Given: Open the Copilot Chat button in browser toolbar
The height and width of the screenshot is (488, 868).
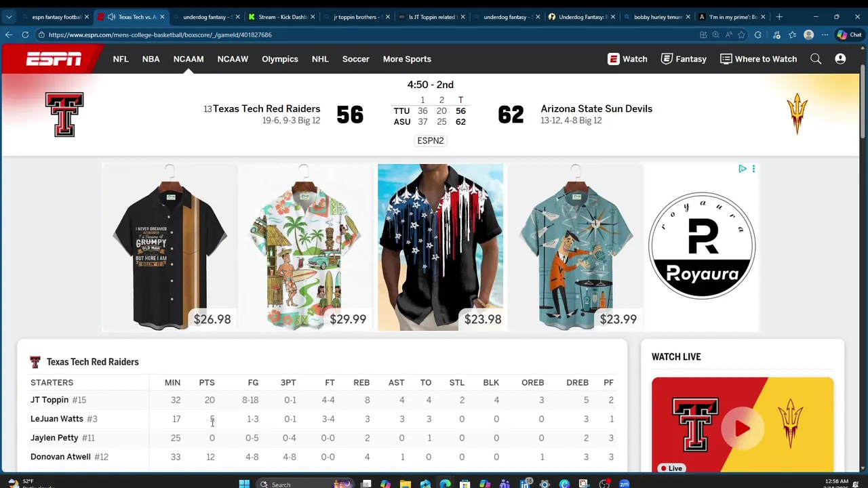Looking at the screenshot, I should (x=849, y=35).
